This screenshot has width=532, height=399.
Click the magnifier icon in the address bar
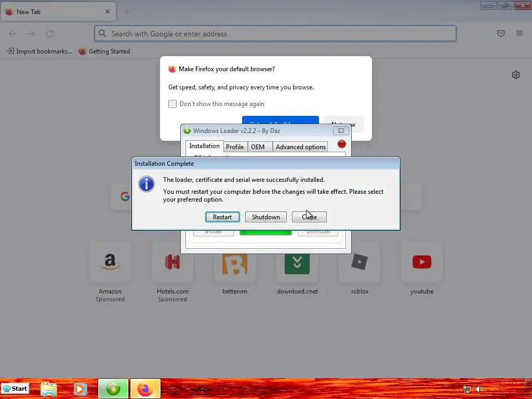click(x=102, y=33)
